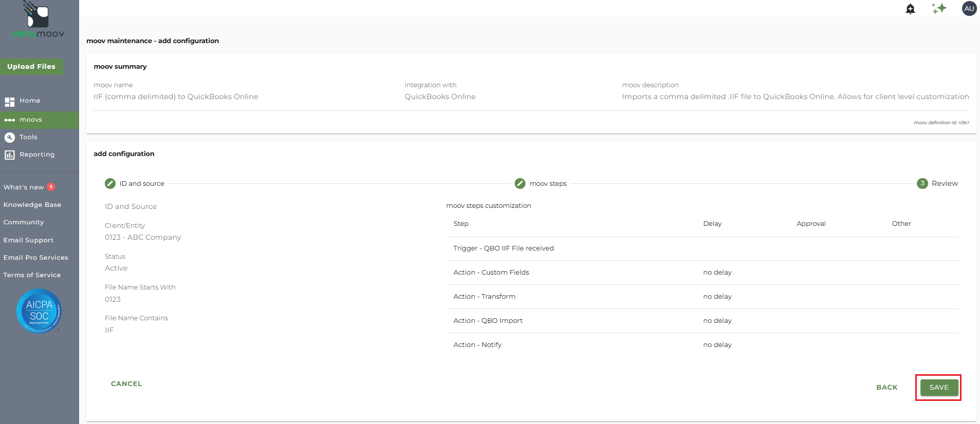This screenshot has height=424, width=980.
Task: Click Action - Transform row
Action: (x=702, y=297)
